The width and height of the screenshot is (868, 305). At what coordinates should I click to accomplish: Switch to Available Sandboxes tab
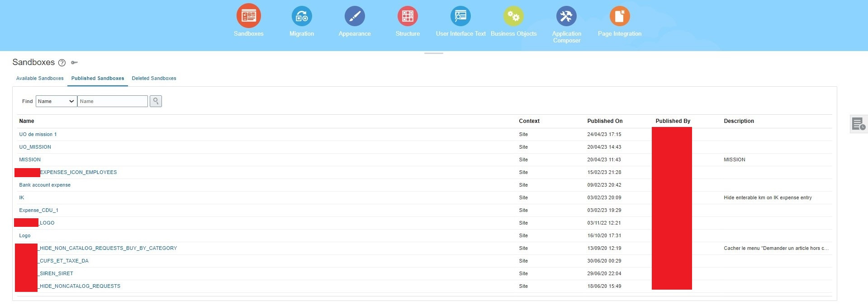click(x=40, y=78)
